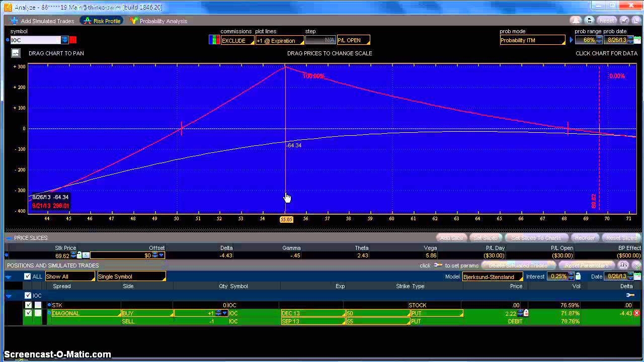Click the checkmark icon at panel far right
Screen dimensions: 644x362
635,265
